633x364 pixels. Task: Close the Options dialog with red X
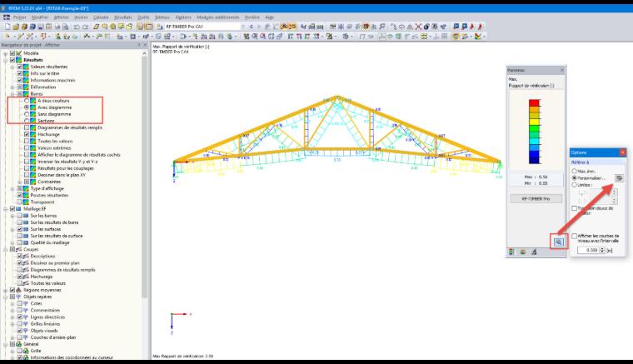click(622, 152)
